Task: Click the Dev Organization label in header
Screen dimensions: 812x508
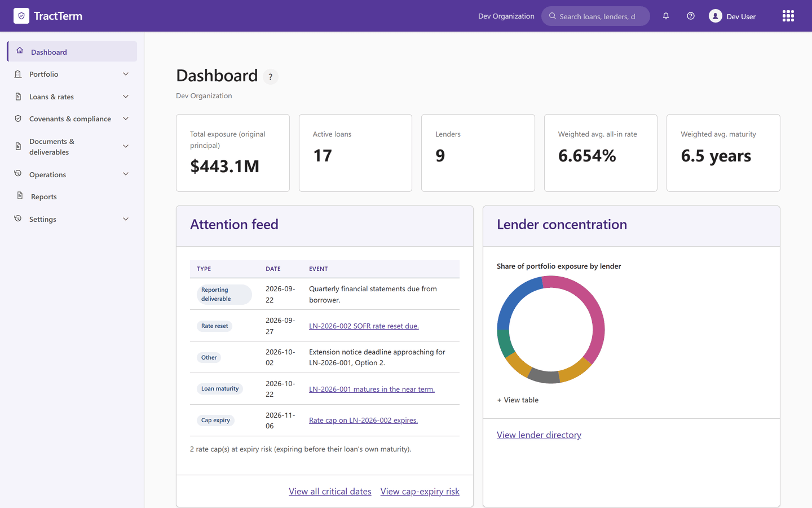Action: (506, 16)
